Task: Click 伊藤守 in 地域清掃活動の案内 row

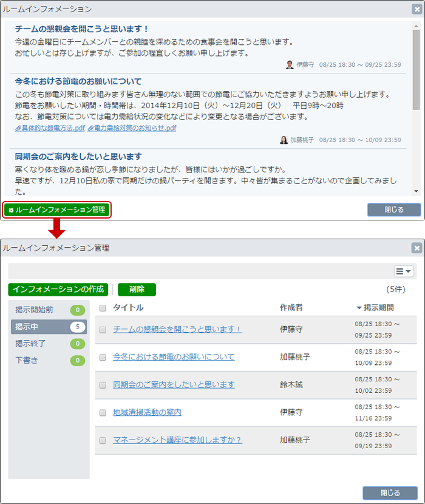Action: pyautogui.click(x=291, y=412)
